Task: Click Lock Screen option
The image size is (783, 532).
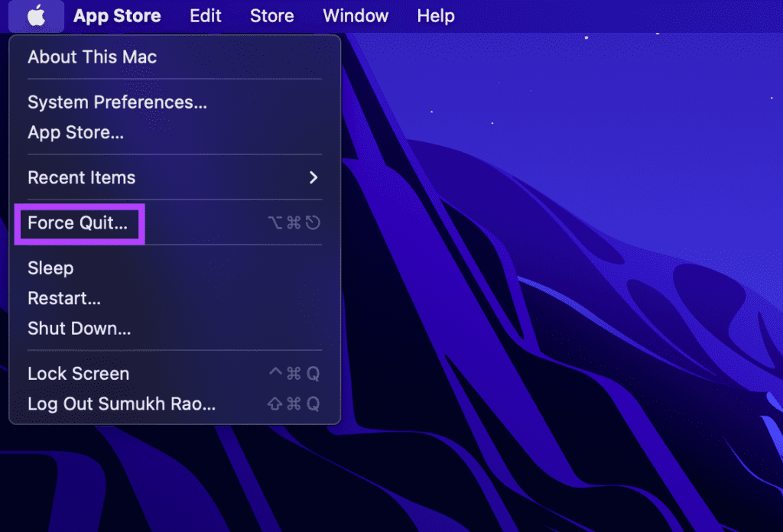Action: click(x=175, y=374)
